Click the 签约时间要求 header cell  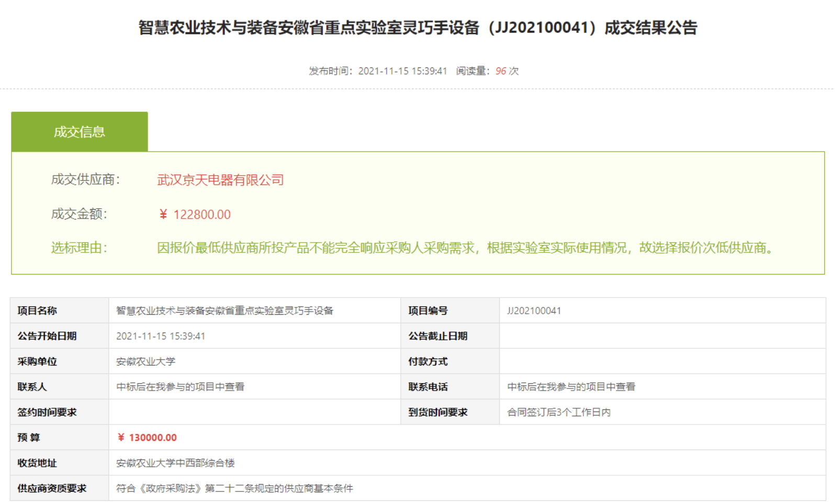pyautogui.click(x=60, y=412)
